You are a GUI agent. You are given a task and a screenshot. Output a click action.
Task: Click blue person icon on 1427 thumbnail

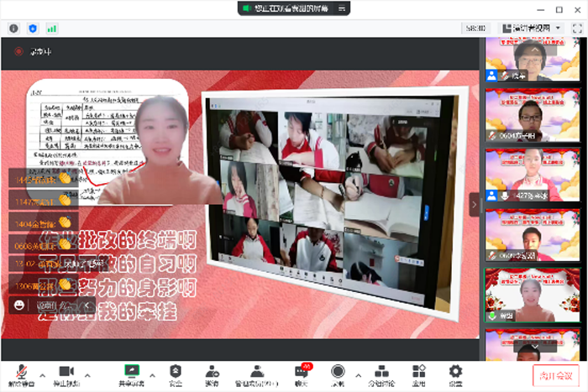[491, 196]
